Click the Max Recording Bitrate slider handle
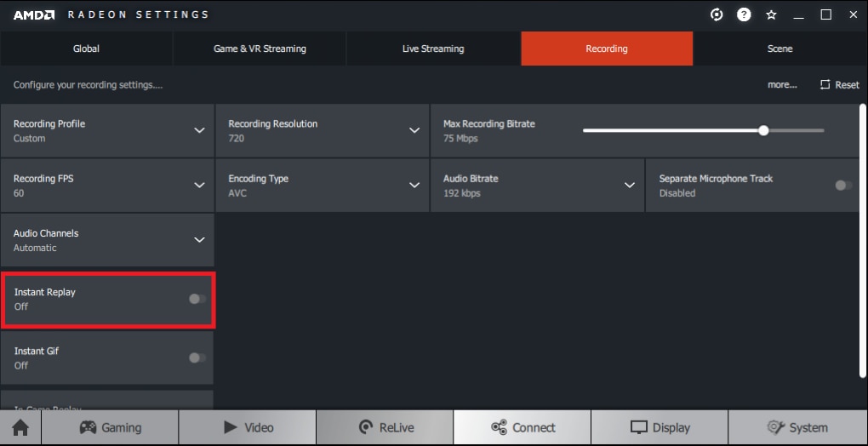 (763, 130)
